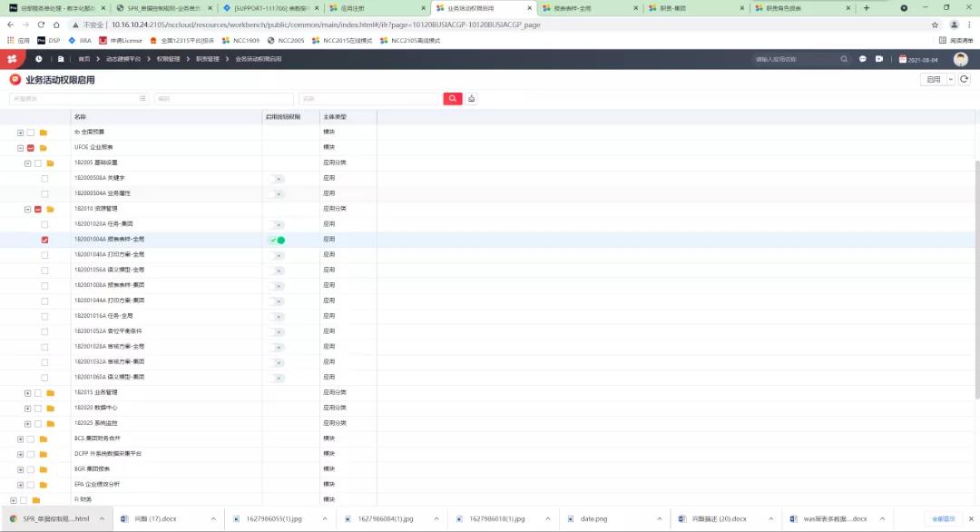Click the folder icon of UFOE 企业报表
The image size is (980, 532).
tap(44, 148)
